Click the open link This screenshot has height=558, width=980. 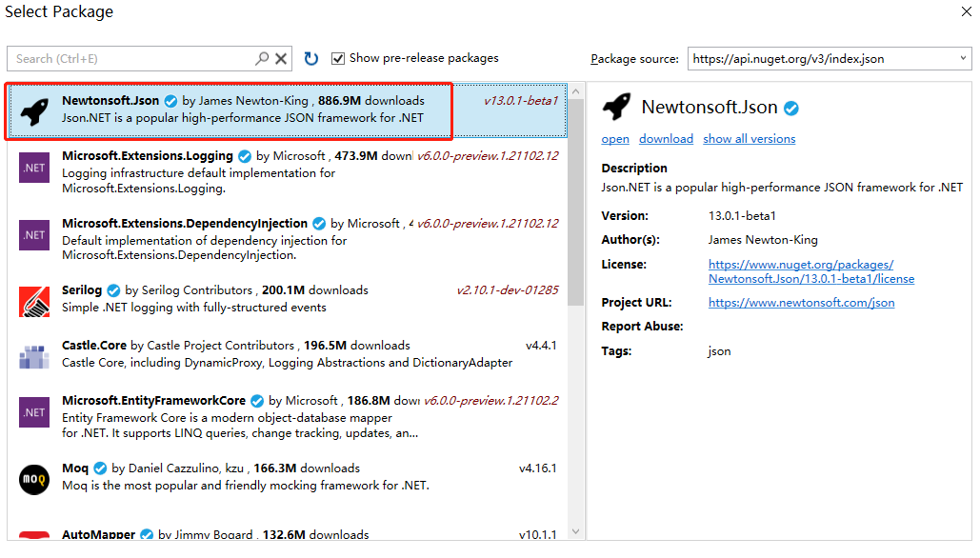[615, 139]
